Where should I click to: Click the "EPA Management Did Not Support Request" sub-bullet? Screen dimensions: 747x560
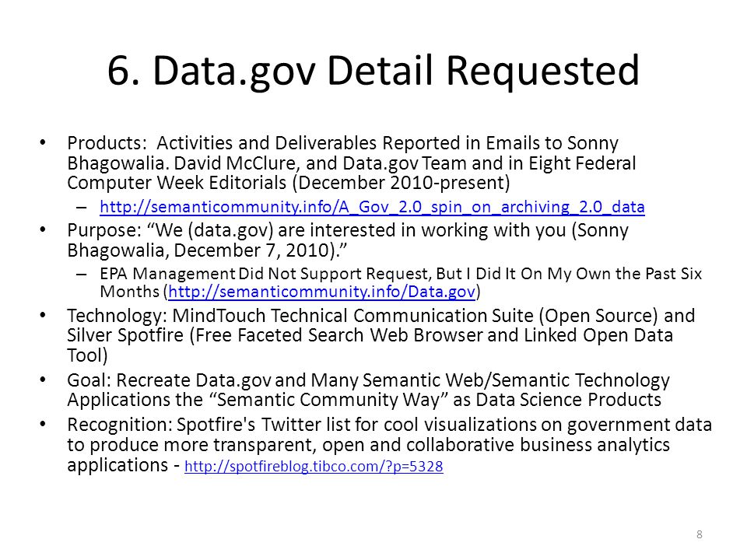pyautogui.click(x=401, y=282)
